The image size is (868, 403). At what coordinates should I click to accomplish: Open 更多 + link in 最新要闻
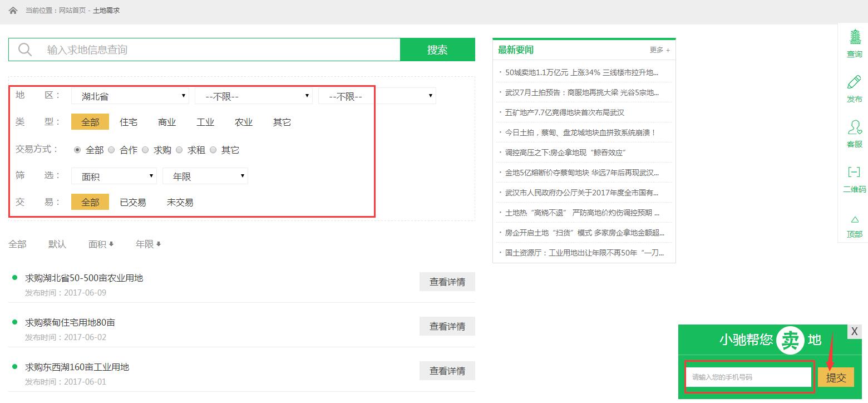pyautogui.click(x=660, y=50)
